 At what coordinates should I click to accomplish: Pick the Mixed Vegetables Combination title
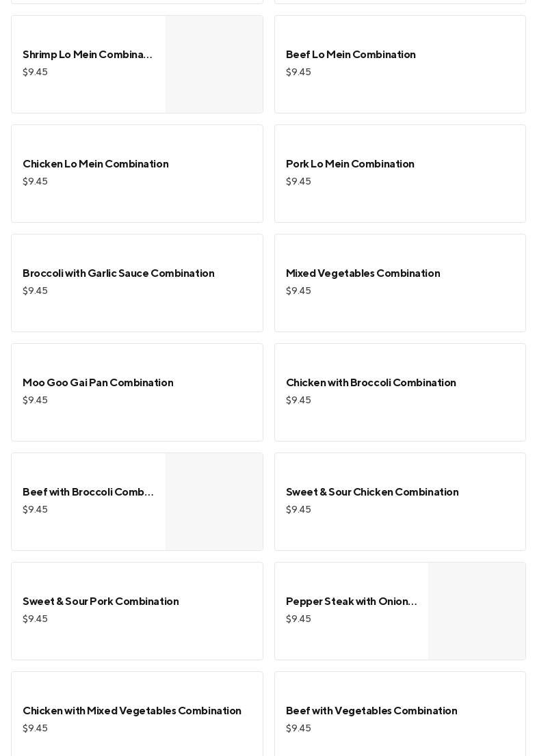(363, 273)
